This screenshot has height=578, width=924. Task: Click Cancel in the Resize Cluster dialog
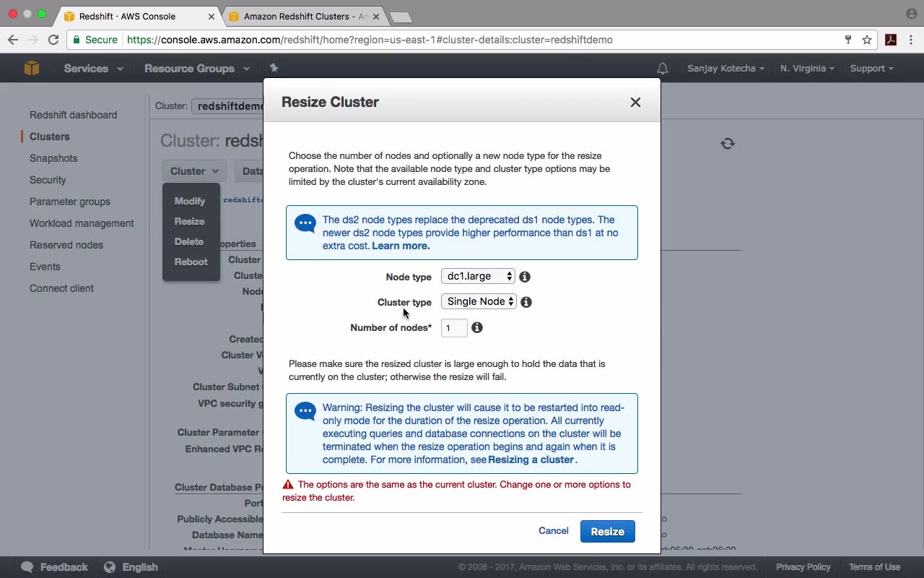pyautogui.click(x=554, y=531)
